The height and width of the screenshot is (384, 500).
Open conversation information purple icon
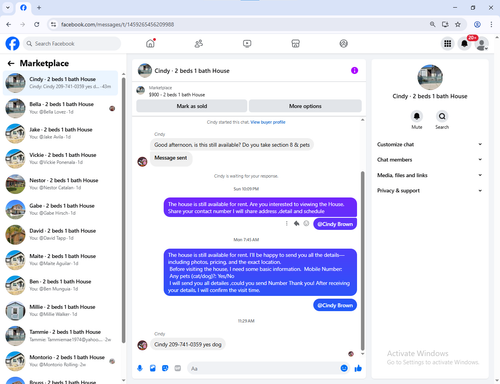click(354, 70)
